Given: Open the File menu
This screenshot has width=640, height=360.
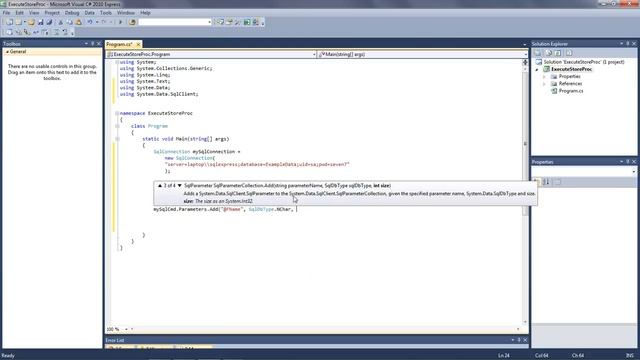Looking at the screenshot, I should click(x=6, y=13).
